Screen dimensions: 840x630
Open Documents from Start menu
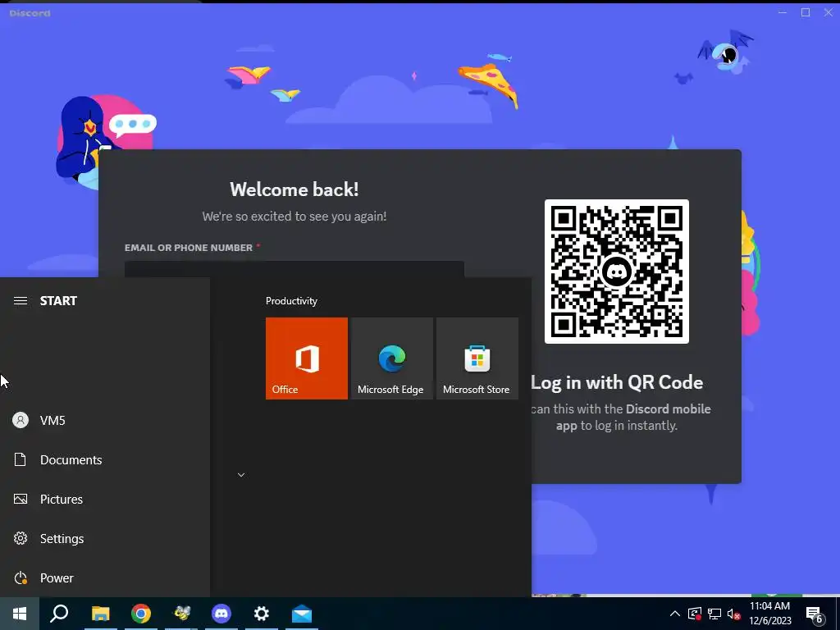tap(105, 459)
